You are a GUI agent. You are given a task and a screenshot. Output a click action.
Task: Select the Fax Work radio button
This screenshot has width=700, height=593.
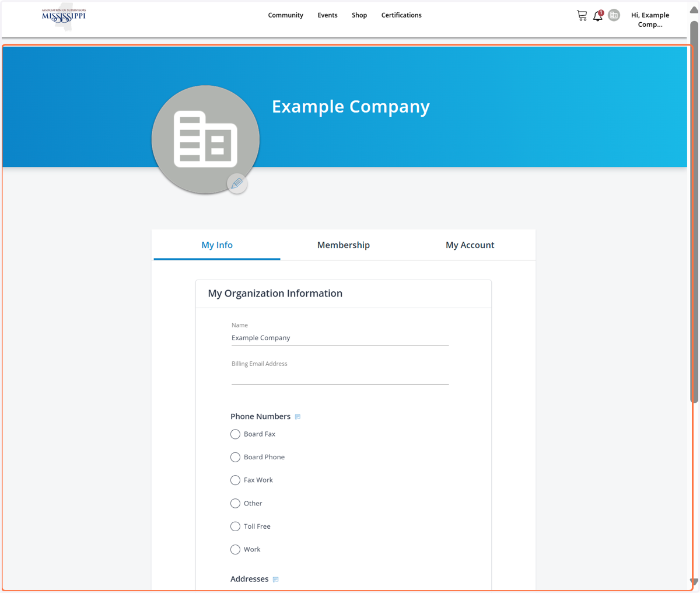pos(235,480)
